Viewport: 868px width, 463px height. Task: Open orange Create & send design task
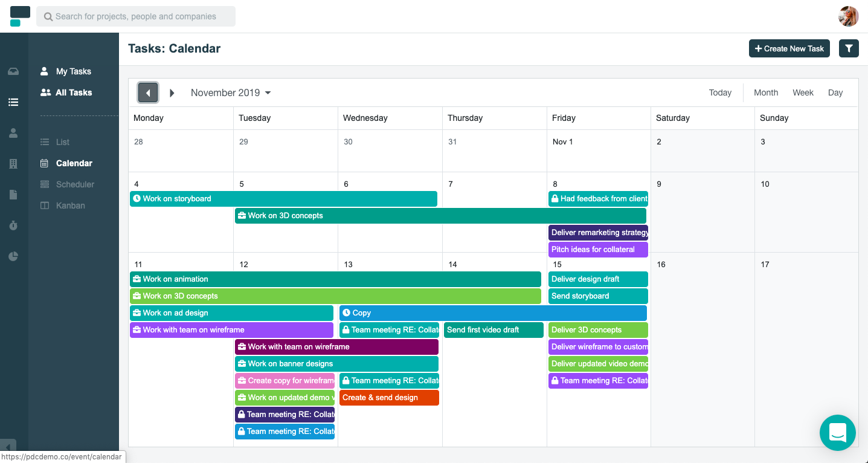click(x=389, y=398)
